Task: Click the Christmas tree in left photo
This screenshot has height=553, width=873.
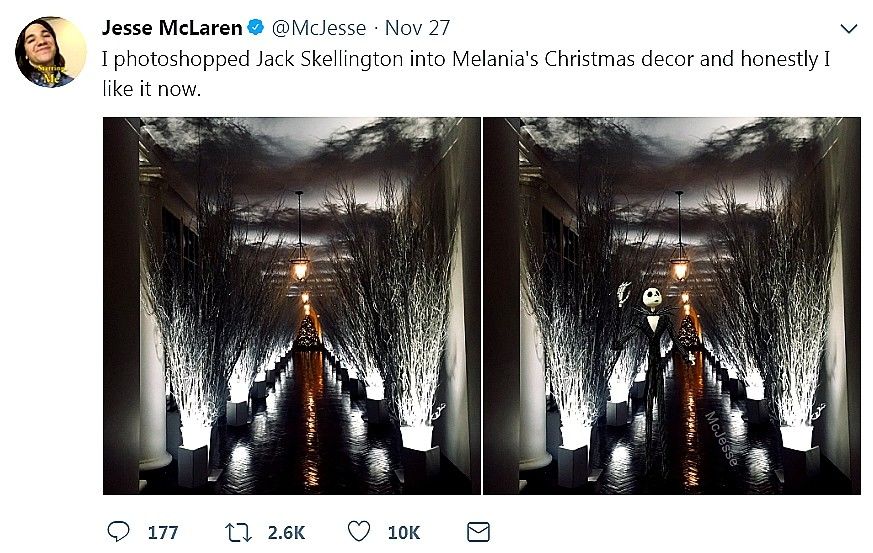Action: [x=307, y=333]
